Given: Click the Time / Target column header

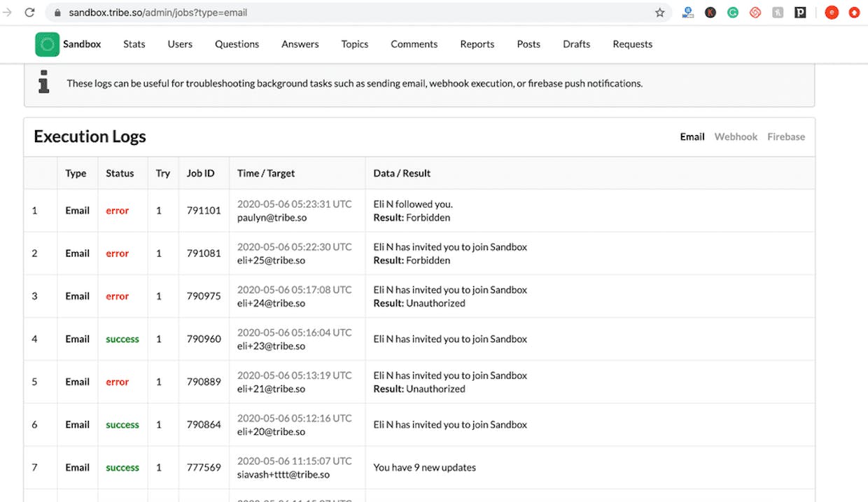Looking at the screenshot, I should (x=266, y=173).
